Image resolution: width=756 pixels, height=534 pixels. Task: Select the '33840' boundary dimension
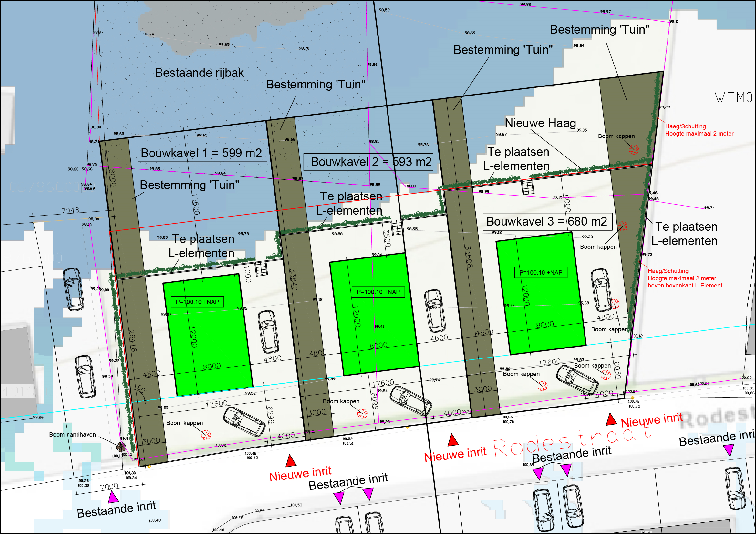pos(293,280)
